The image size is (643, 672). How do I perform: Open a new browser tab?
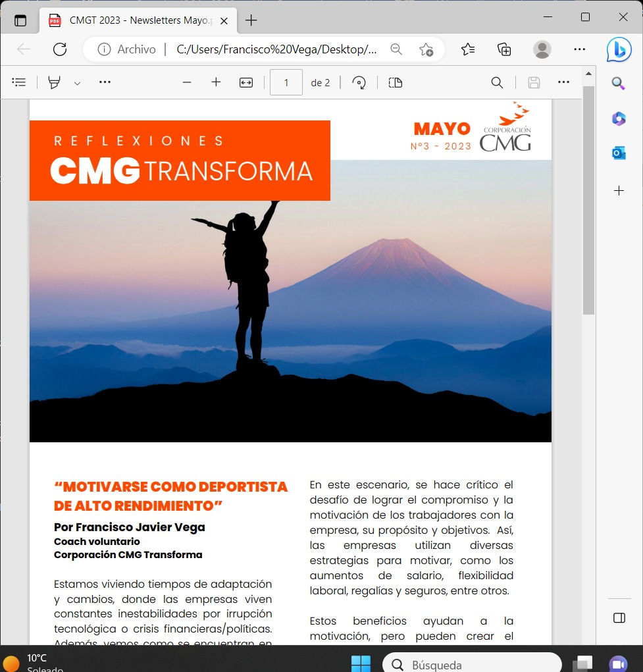(x=251, y=20)
